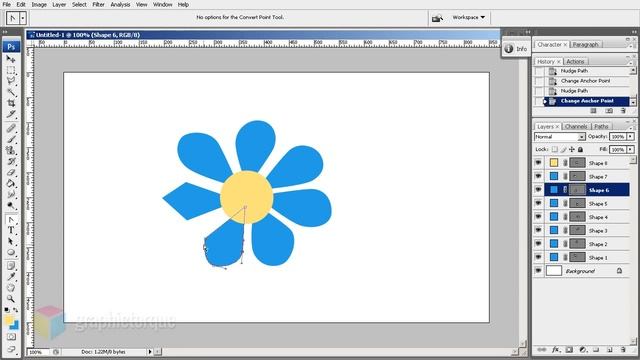Delete current history state

623,111
